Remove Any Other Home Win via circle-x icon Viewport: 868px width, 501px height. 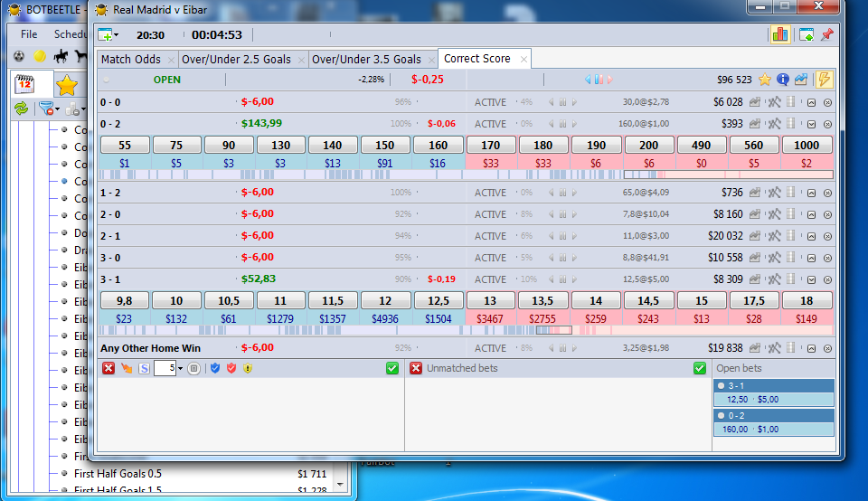[x=827, y=349]
